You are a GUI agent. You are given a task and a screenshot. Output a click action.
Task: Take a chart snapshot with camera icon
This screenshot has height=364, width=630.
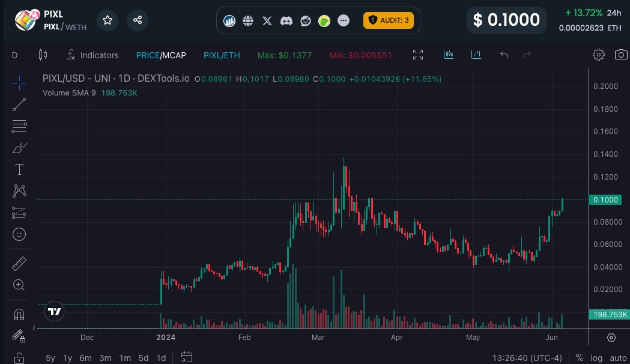pyautogui.click(x=621, y=55)
